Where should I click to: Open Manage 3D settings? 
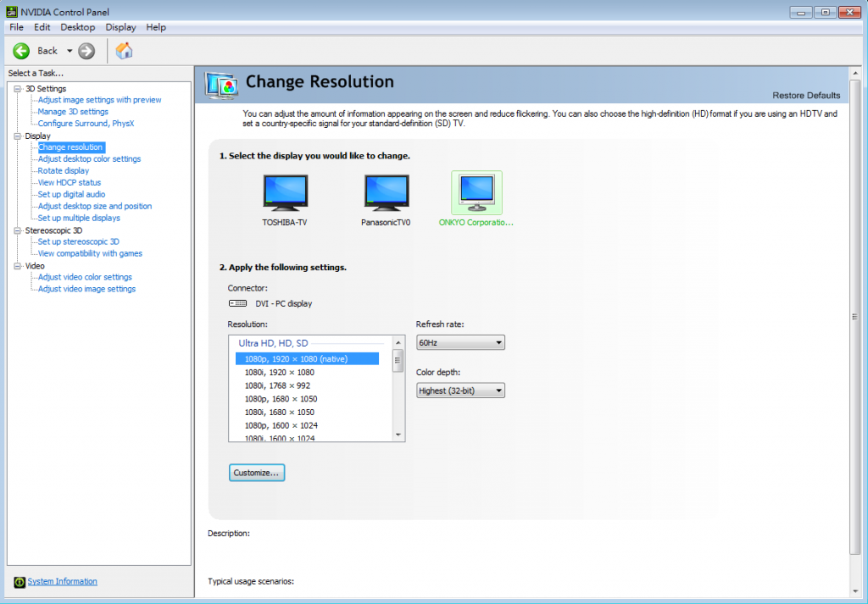coord(73,112)
